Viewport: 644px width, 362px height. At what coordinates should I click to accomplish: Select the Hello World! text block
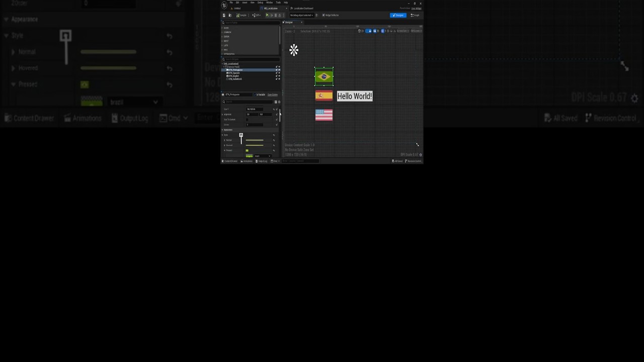pos(355,96)
